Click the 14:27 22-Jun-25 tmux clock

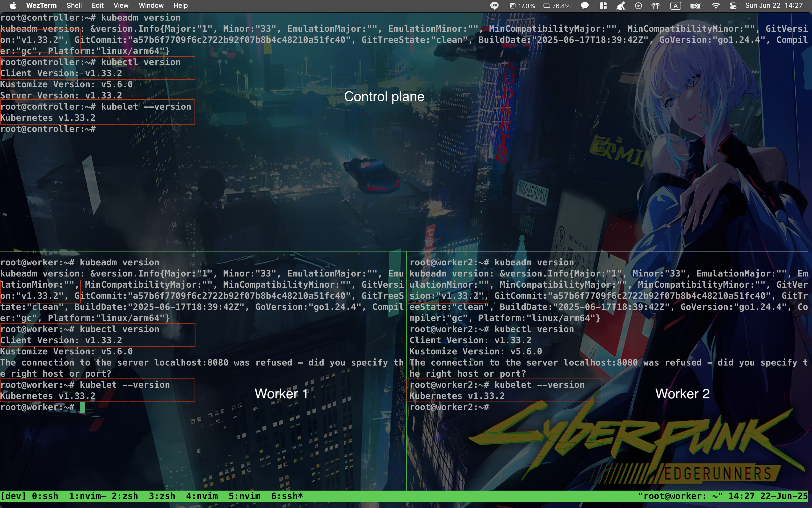768,496
